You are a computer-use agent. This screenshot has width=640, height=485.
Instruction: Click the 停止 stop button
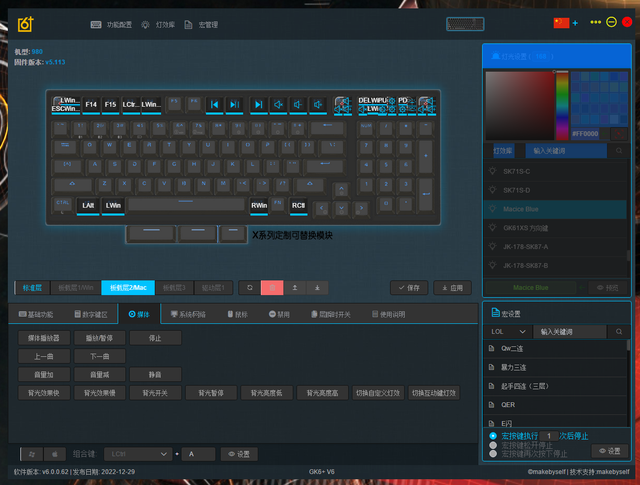click(x=155, y=338)
